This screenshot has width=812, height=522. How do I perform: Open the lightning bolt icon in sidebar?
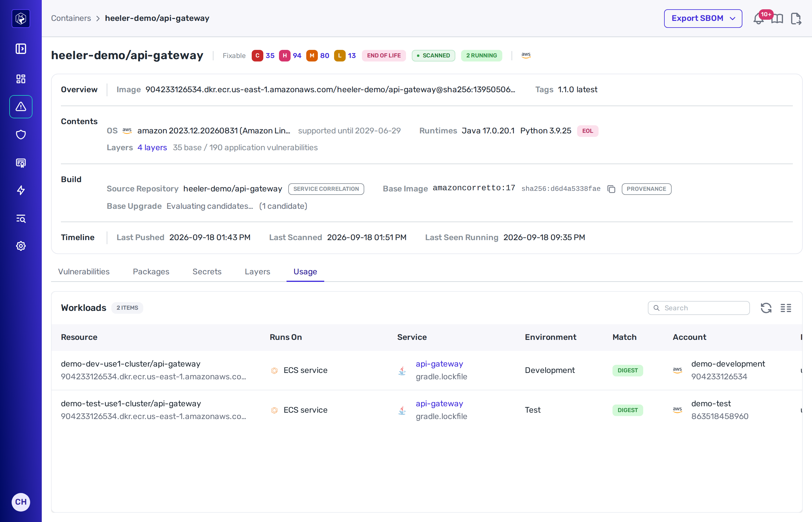point(21,190)
